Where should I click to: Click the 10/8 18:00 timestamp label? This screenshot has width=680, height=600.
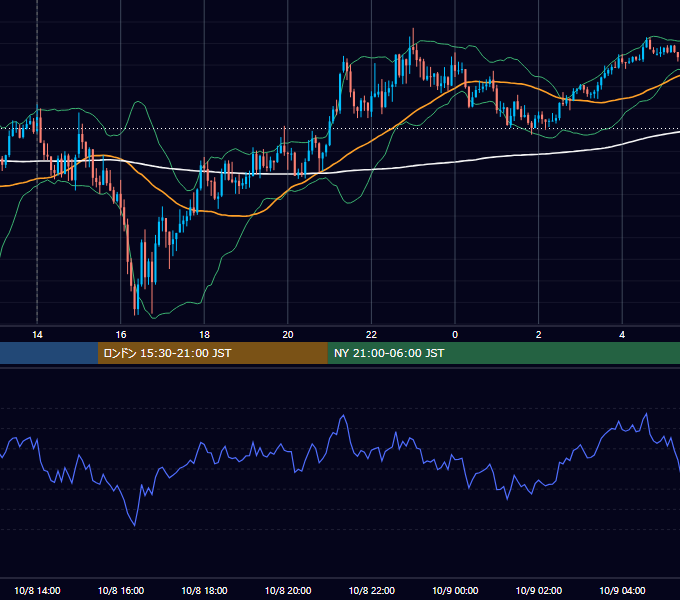204,590
